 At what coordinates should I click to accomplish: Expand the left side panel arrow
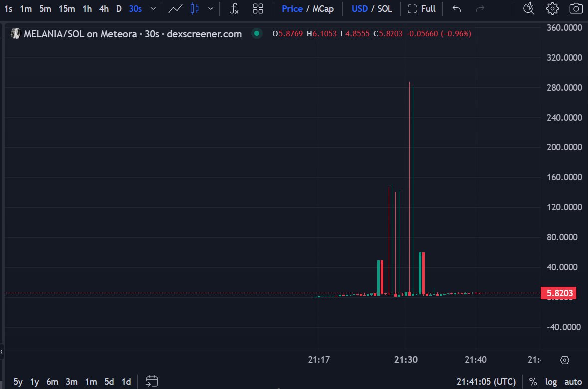tap(2, 352)
